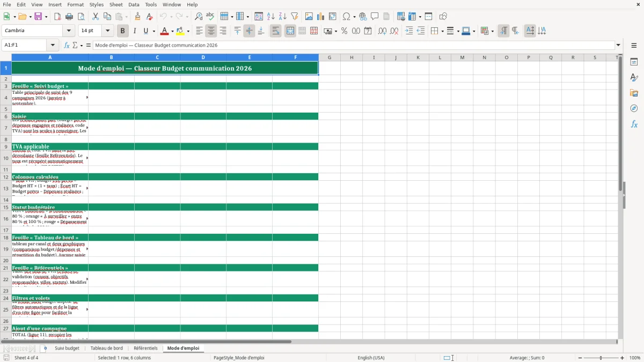This screenshot has width=644, height=362.
Task: Increase the cell indent
Action: (409, 31)
